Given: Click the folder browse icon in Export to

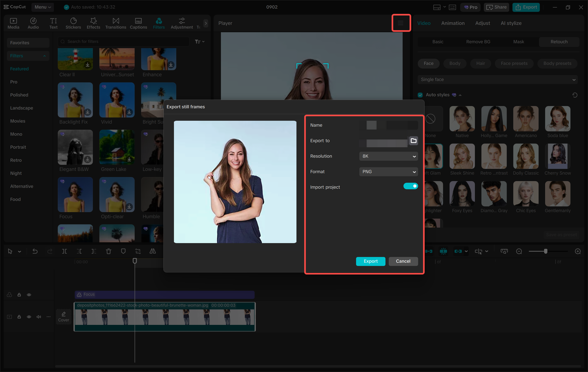Looking at the screenshot, I should coord(413,141).
